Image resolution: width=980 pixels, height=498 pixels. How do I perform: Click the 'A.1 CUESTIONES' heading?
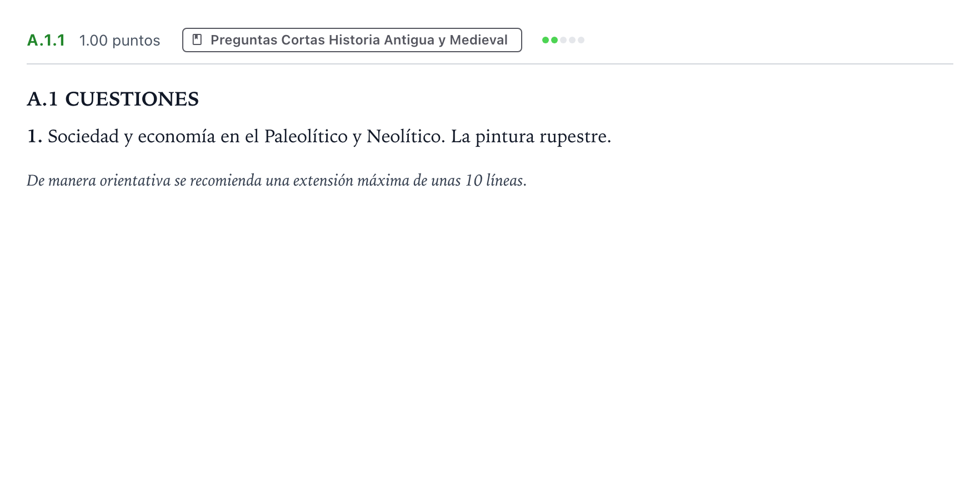(x=113, y=99)
